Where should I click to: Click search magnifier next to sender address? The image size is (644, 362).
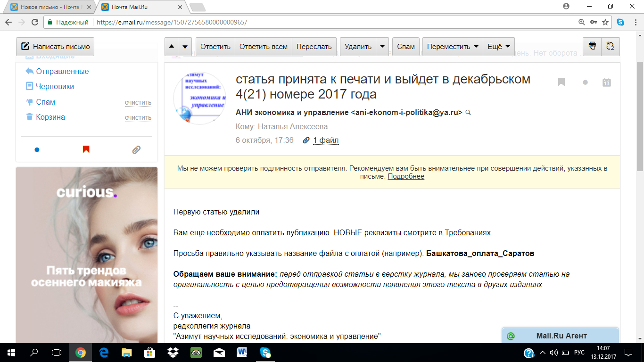pos(468,113)
